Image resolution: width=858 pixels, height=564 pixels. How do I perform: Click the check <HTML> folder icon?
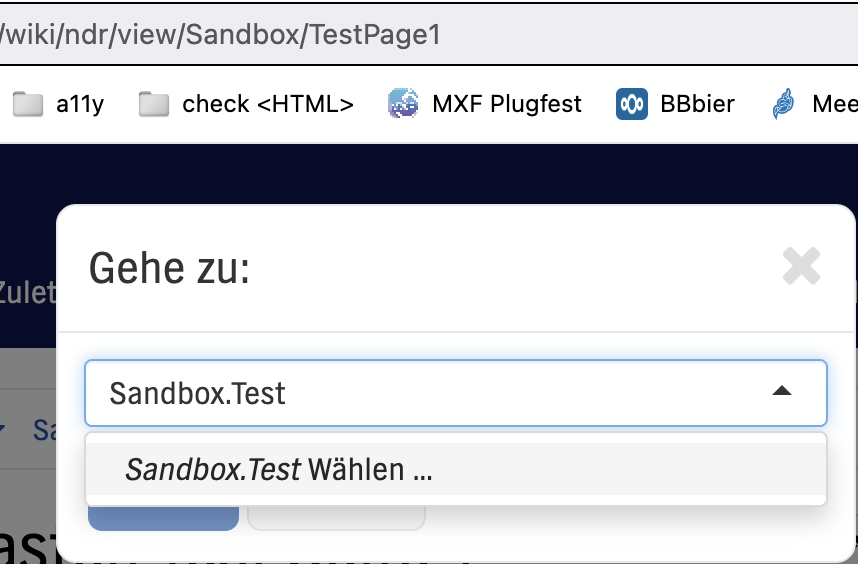154,104
